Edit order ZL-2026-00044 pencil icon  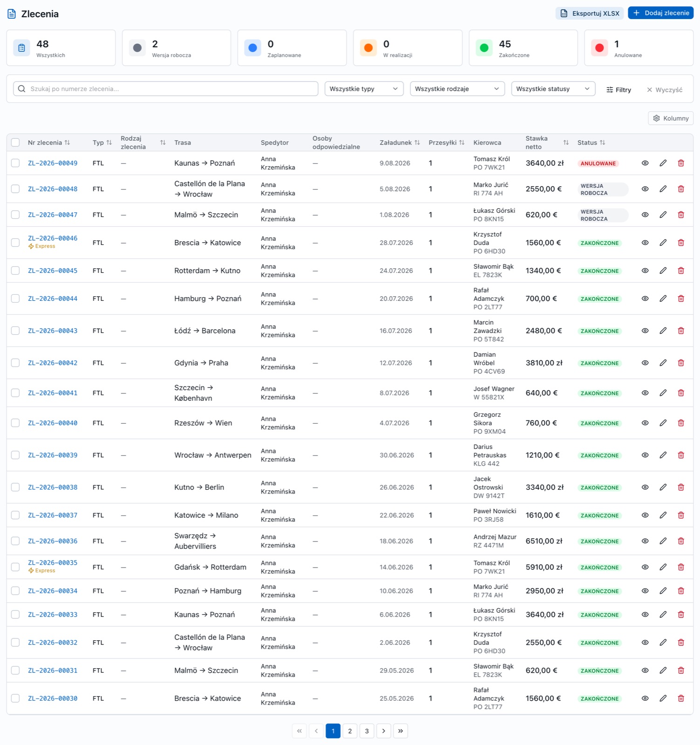(x=663, y=298)
